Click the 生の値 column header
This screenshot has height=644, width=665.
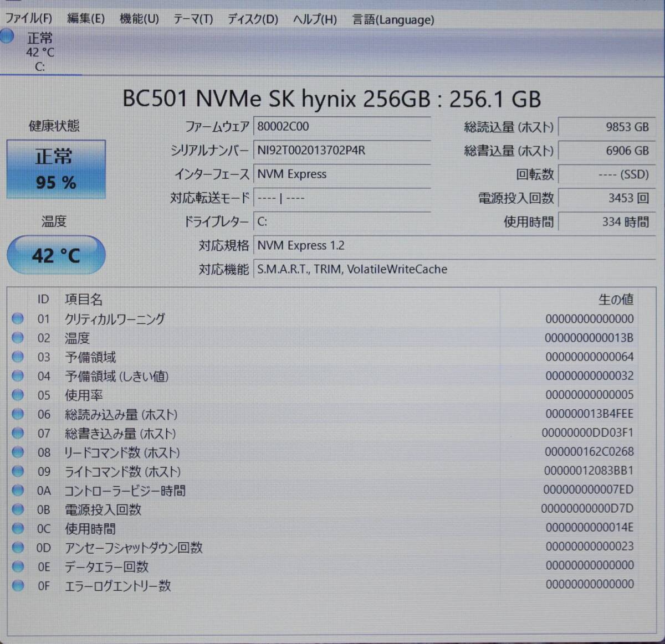click(x=616, y=300)
